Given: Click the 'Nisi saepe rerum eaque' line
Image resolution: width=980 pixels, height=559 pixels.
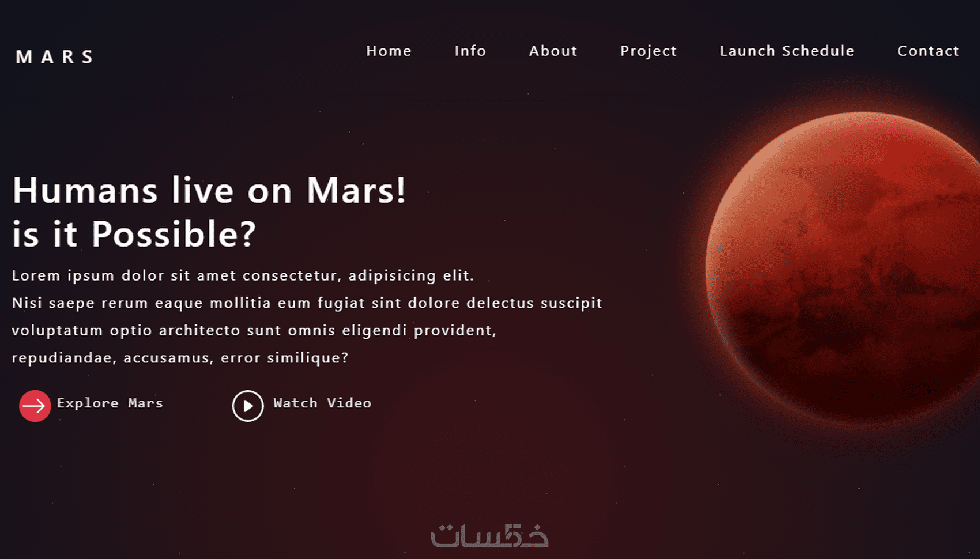Looking at the screenshot, I should click(x=307, y=303).
